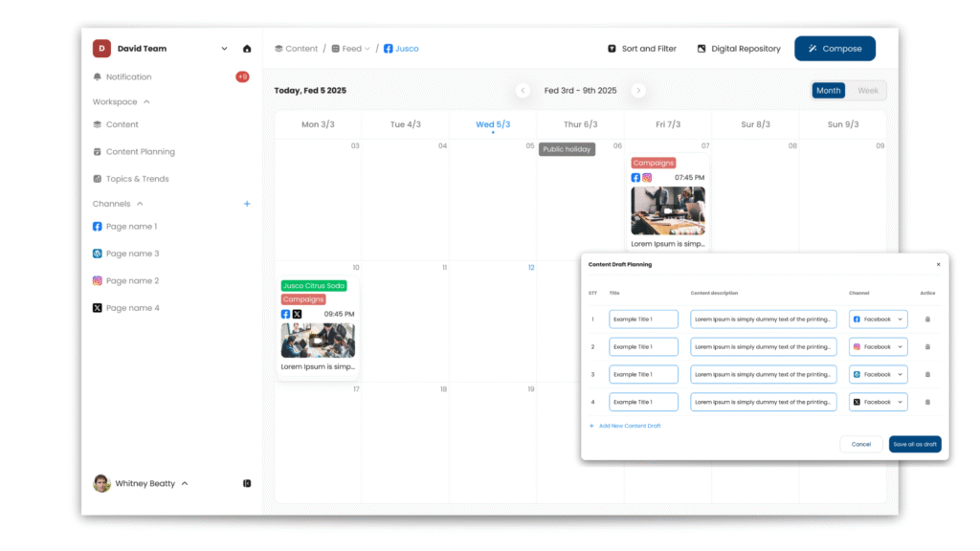The image size is (980, 551).
Task: Collapse the Workspace section
Action: (x=146, y=102)
